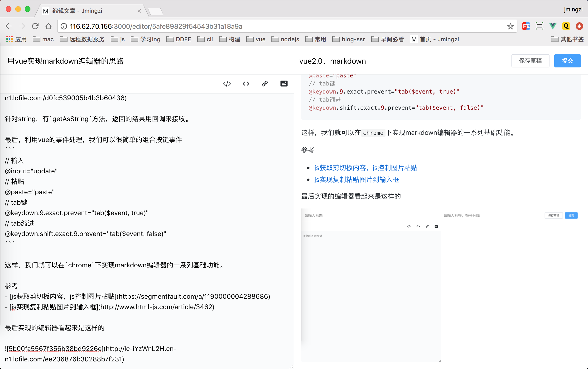Edit the article title field
This screenshot has height=369, width=588.
146,61
